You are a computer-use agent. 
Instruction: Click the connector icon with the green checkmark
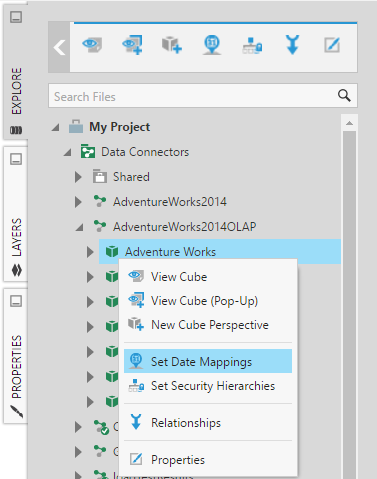pyautogui.click(x=101, y=427)
